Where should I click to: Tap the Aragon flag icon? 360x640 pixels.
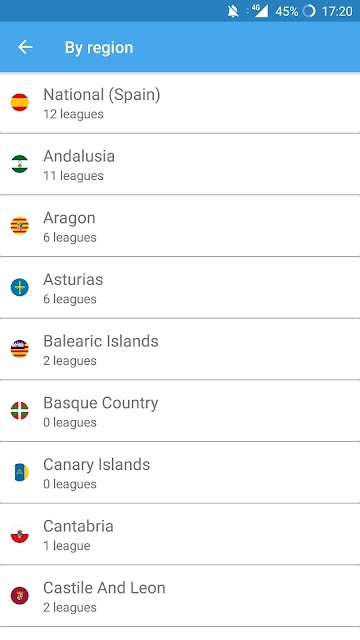[20, 225]
